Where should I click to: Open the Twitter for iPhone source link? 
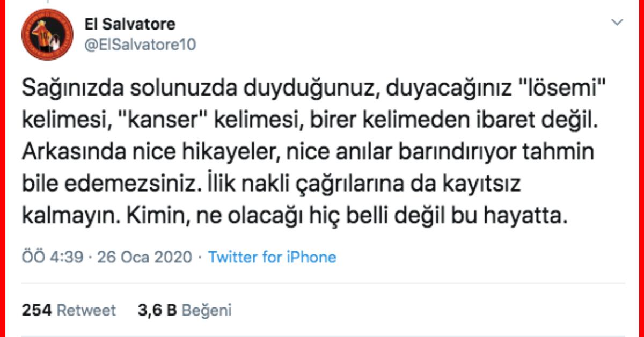point(272,257)
